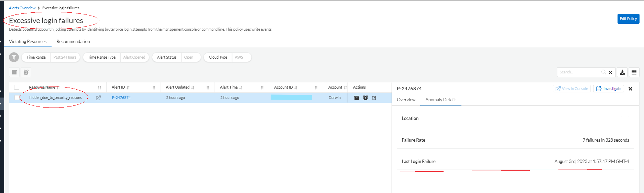Sort by Resource Name column
The height and width of the screenshot is (193, 644).
pyautogui.click(x=58, y=88)
